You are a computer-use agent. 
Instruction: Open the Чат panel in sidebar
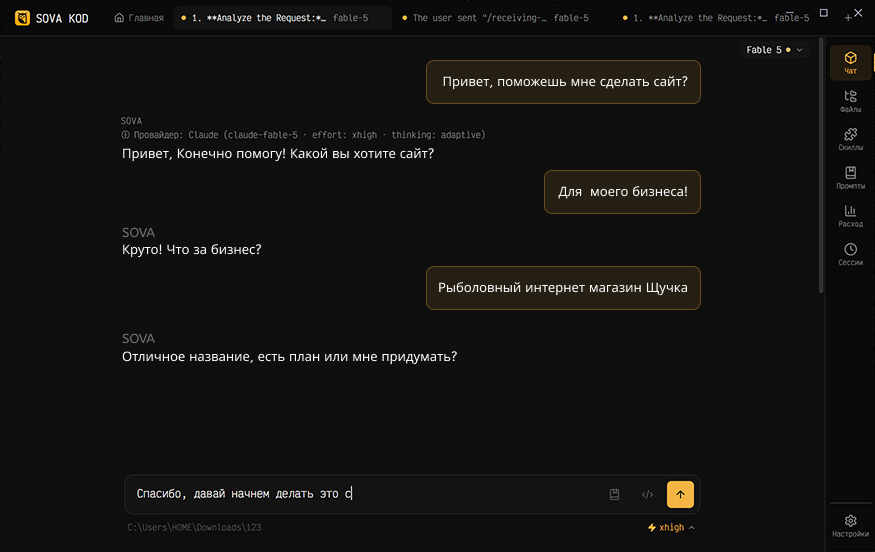pyautogui.click(x=850, y=63)
